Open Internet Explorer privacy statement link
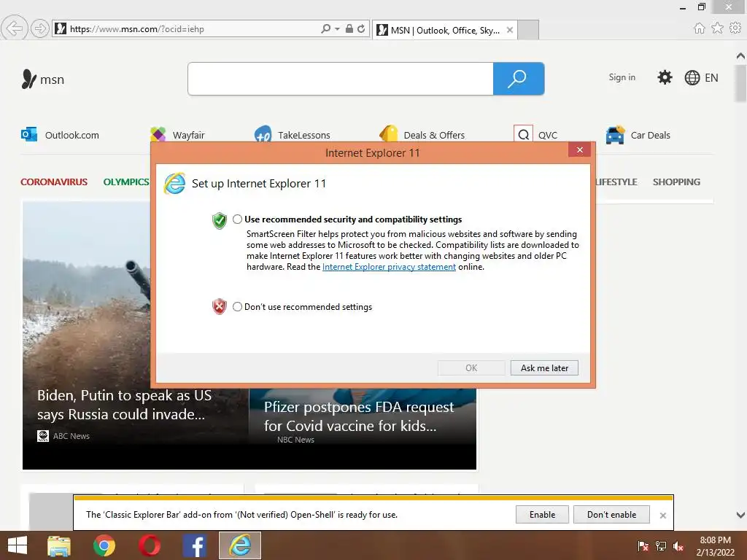The width and height of the screenshot is (747, 560). pyautogui.click(x=389, y=267)
